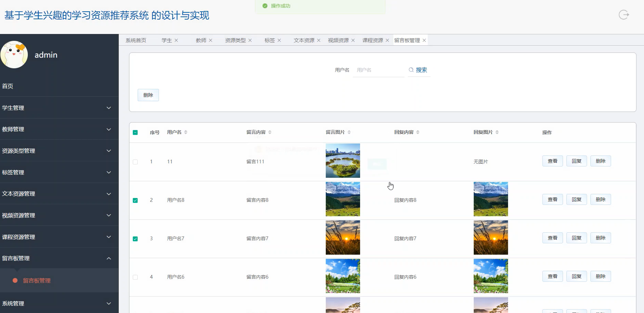The height and width of the screenshot is (313, 644).
Task: Close the 标签 tab
Action: (x=279, y=40)
